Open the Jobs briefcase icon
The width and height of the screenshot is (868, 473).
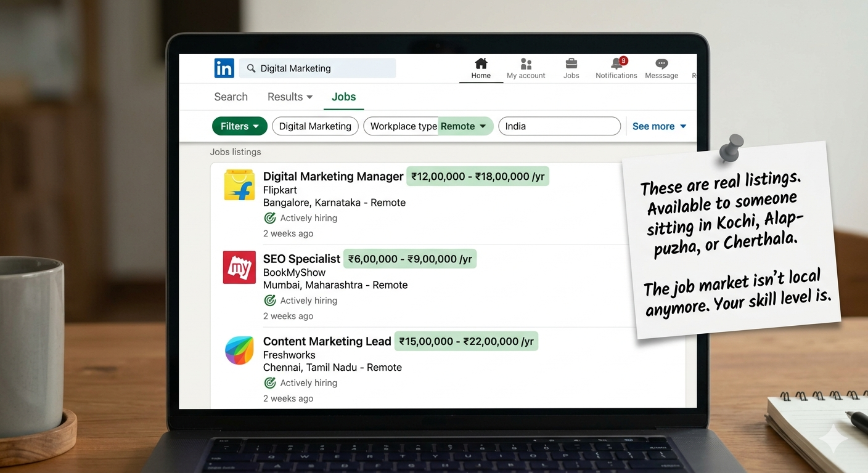click(x=571, y=63)
